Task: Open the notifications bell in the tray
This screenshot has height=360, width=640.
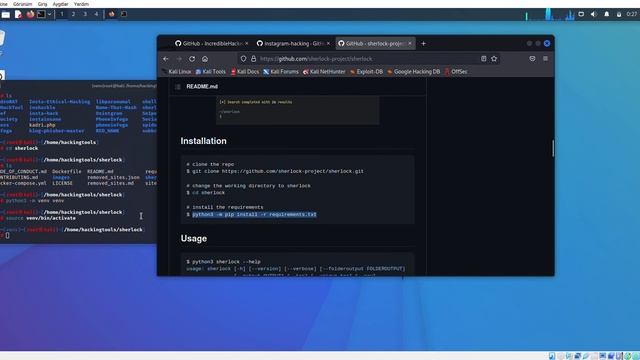Action: 607,14
